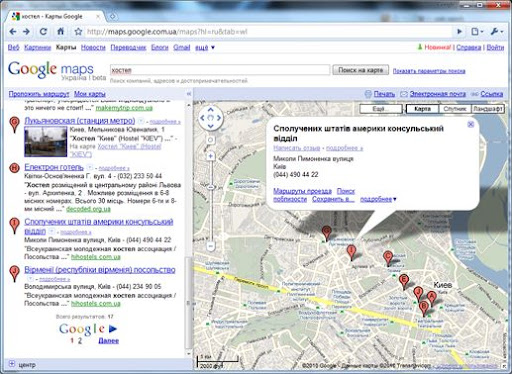Click the Лукьяновская result photo thumbnail

(46, 141)
